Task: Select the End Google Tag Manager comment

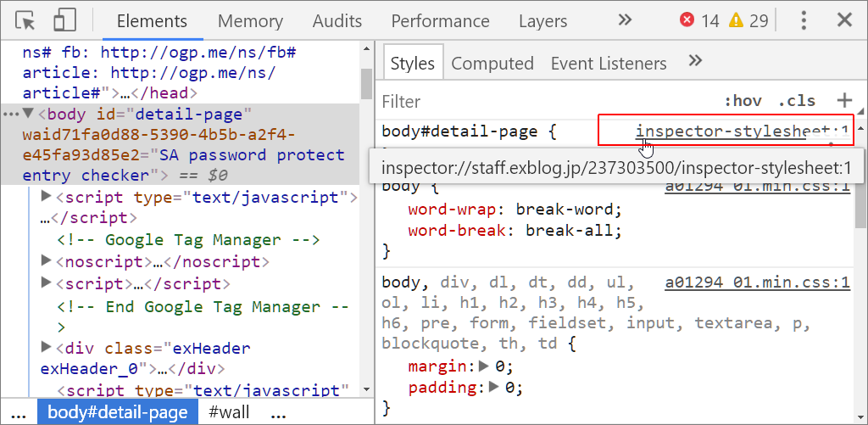Action: click(x=203, y=317)
